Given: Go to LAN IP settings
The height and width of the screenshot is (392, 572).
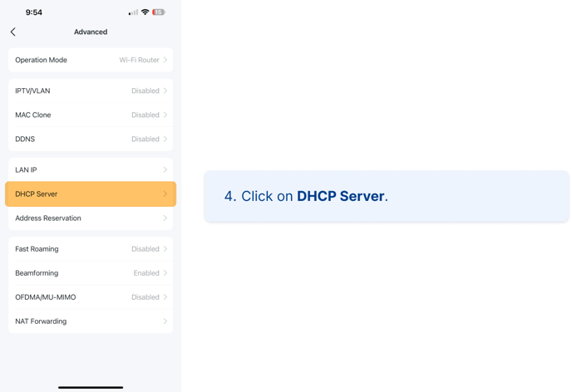Looking at the screenshot, I should click(91, 169).
